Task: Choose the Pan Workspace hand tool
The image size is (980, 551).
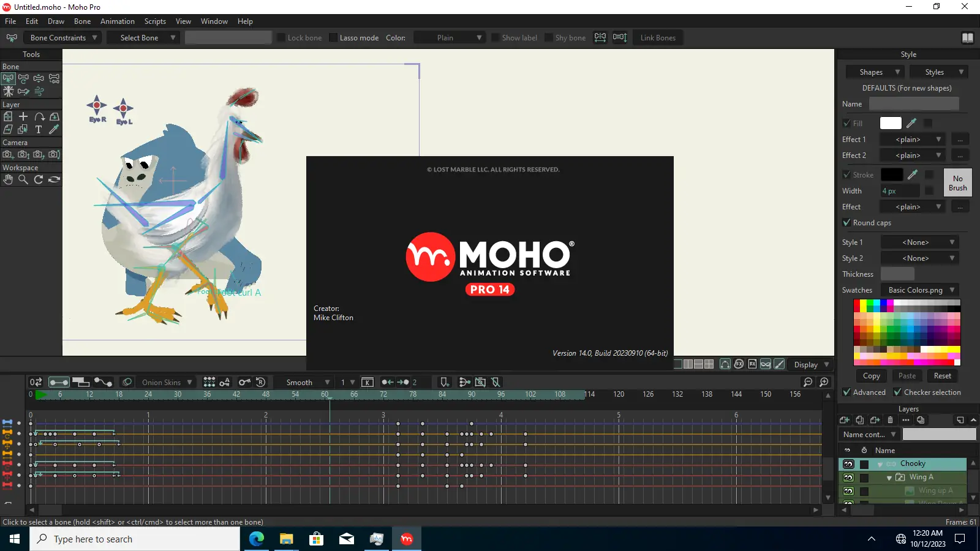Action: click(8, 179)
